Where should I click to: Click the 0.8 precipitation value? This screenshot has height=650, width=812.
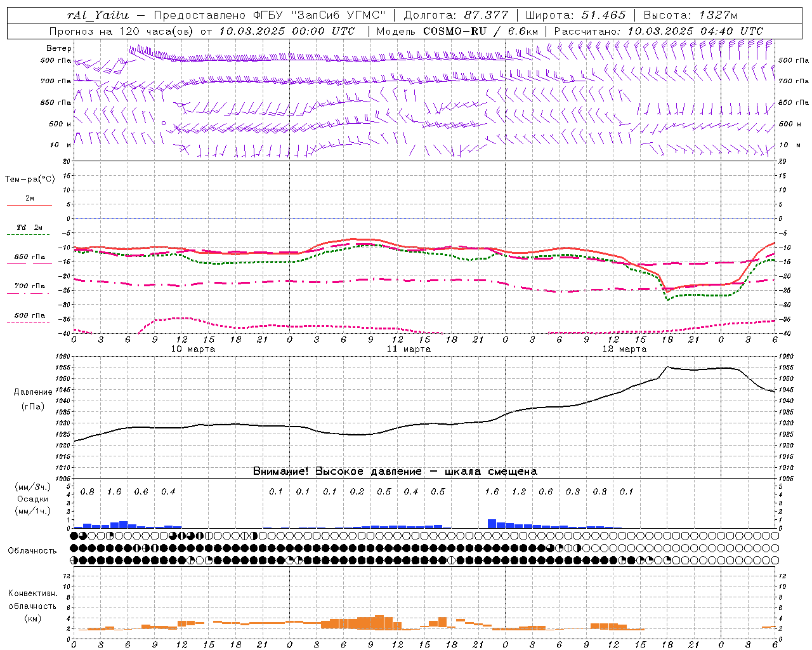88,492
